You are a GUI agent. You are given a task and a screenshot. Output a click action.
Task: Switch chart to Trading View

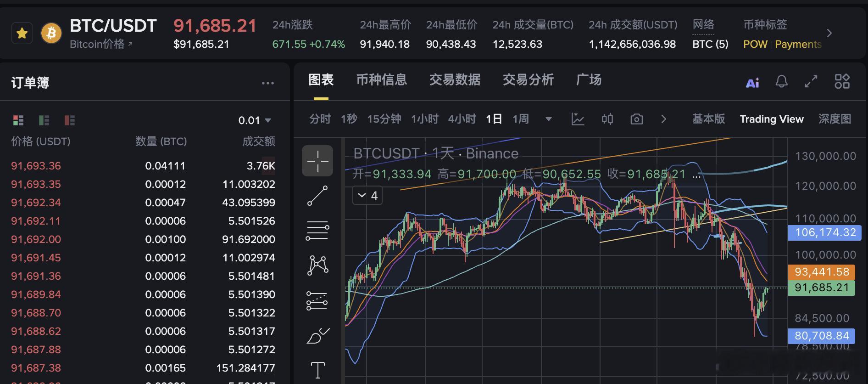coord(772,119)
